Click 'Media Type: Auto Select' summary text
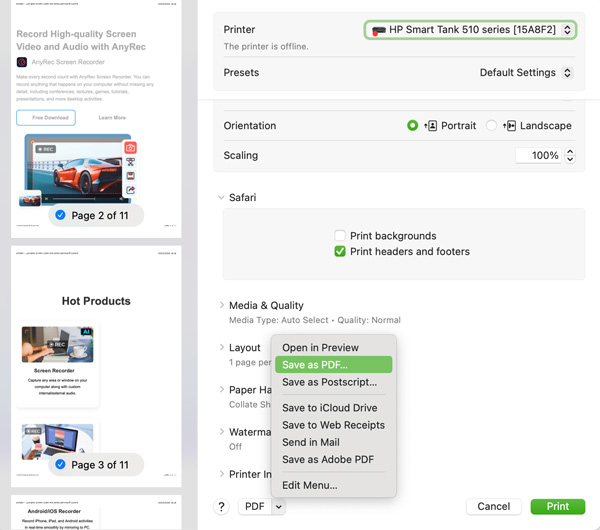600x530 pixels. [279, 320]
